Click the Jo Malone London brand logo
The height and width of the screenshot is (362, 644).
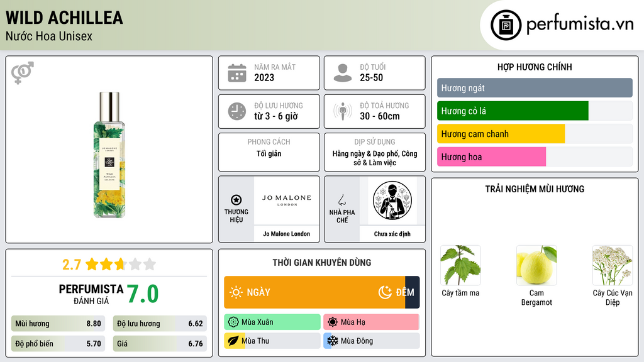click(x=287, y=200)
